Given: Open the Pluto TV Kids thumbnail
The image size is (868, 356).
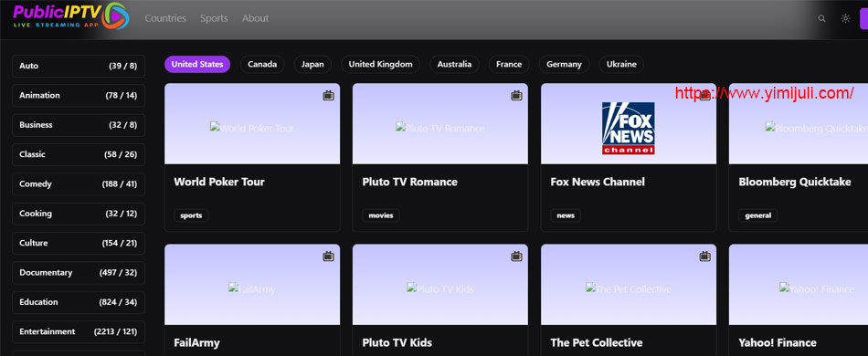Looking at the screenshot, I should pyautogui.click(x=440, y=285).
